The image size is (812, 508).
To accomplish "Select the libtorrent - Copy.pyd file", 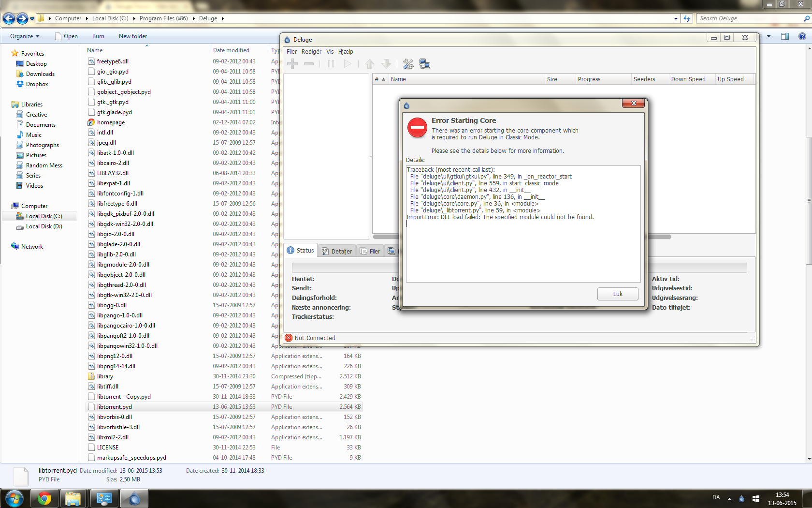I will (x=124, y=397).
